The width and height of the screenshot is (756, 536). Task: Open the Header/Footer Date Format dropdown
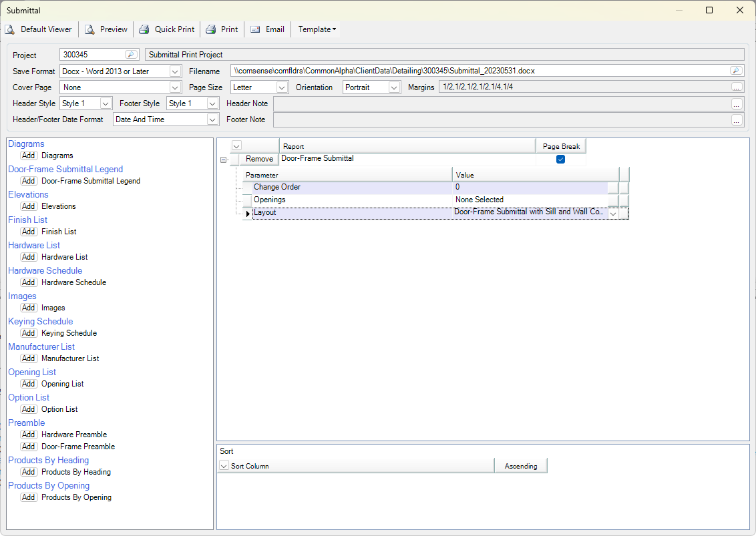pyautogui.click(x=212, y=119)
